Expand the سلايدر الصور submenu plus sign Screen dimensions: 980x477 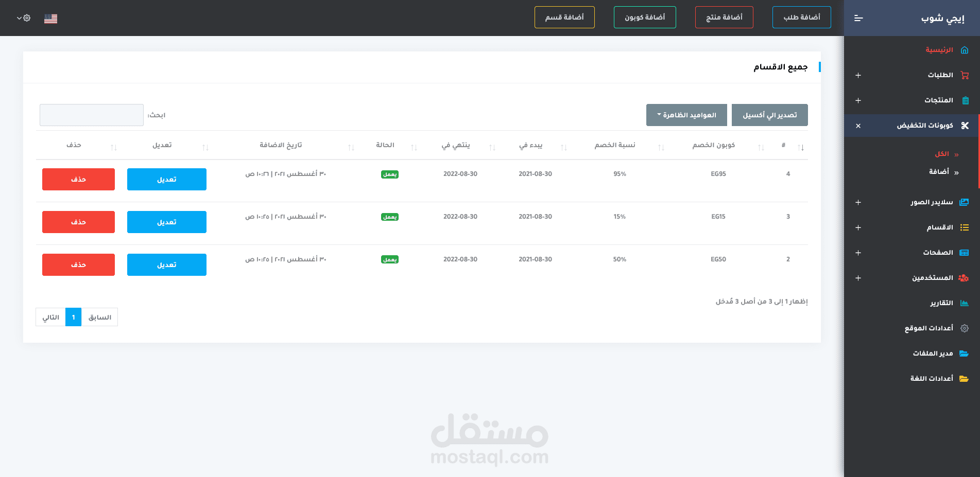(858, 202)
